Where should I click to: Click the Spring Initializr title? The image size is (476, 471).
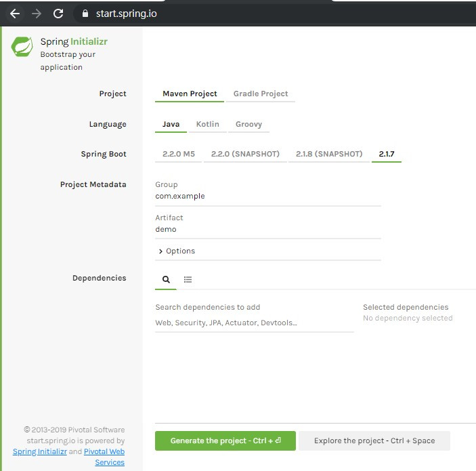(74, 41)
